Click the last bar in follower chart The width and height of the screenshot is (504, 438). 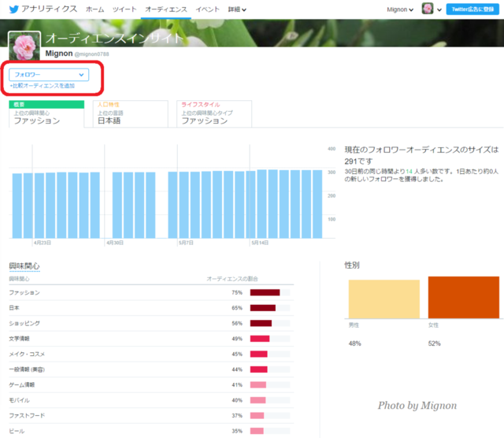317,205
